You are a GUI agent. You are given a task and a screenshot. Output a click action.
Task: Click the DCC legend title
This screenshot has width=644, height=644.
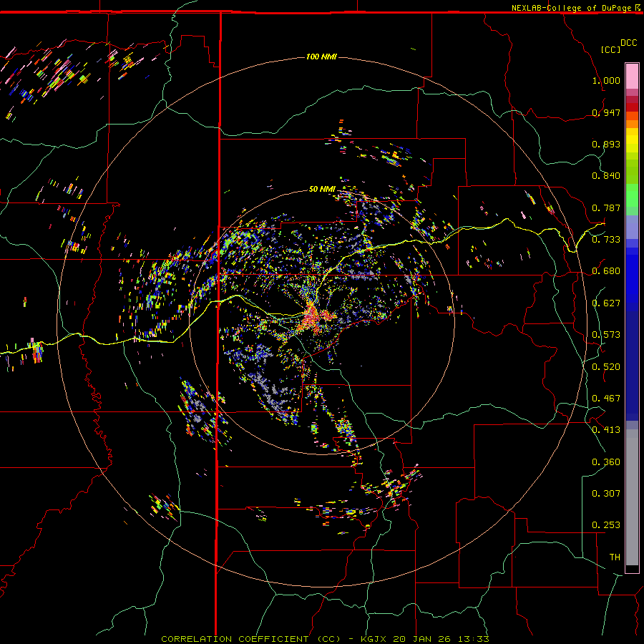click(628, 43)
